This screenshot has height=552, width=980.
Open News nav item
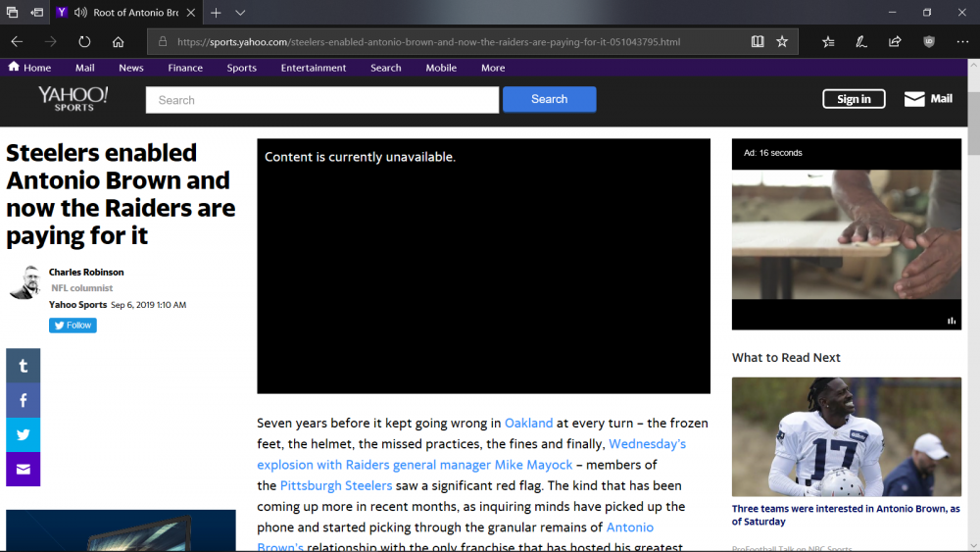point(131,68)
